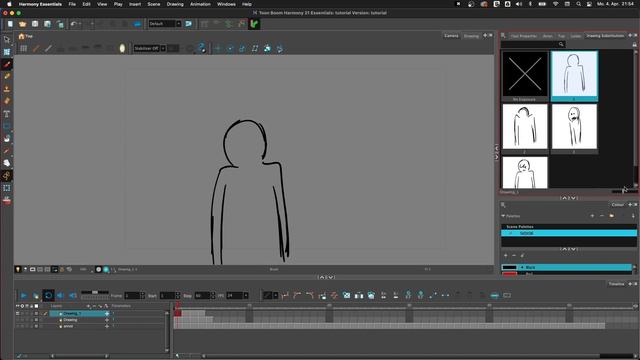Open the Animation menu
Screen dimensions: 640x360
200,4
